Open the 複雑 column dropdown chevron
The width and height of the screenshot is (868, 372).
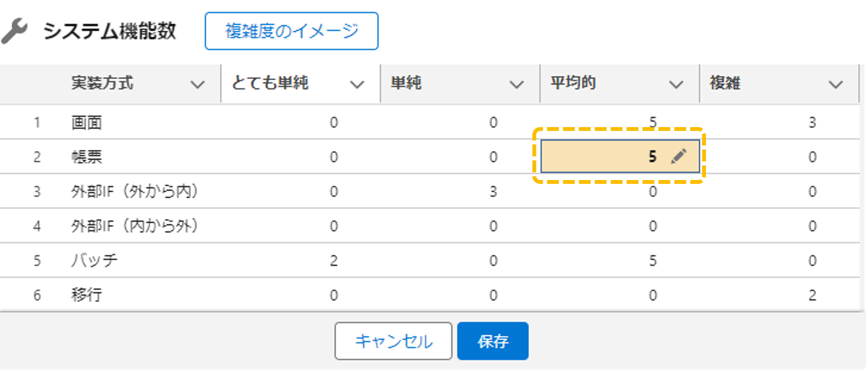836,84
